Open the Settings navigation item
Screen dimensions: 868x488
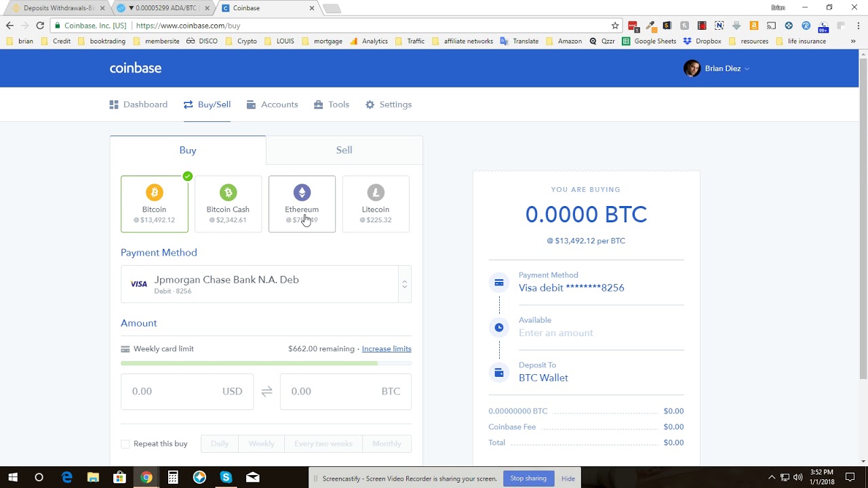click(x=389, y=104)
